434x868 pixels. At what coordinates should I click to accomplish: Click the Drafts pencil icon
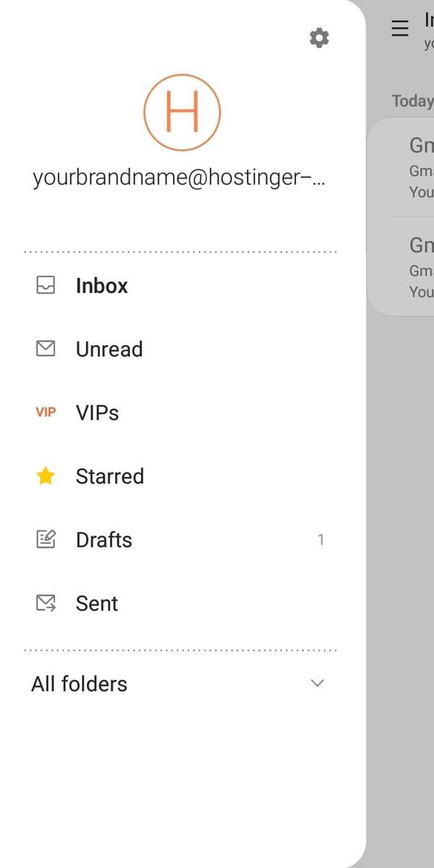[x=46, y=540]
